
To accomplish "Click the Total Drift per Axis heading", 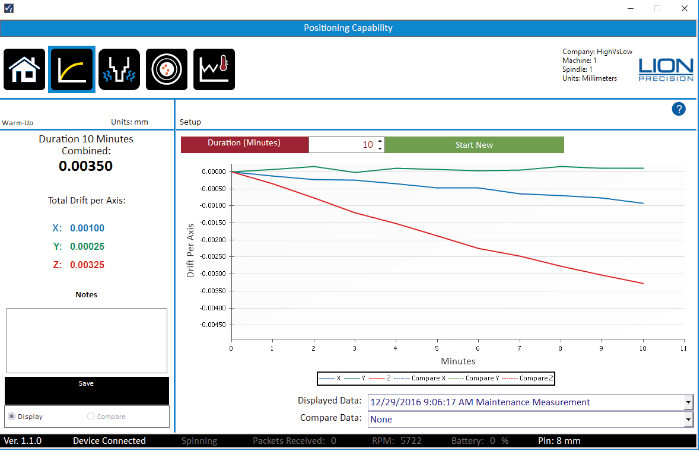I will 87,200.
